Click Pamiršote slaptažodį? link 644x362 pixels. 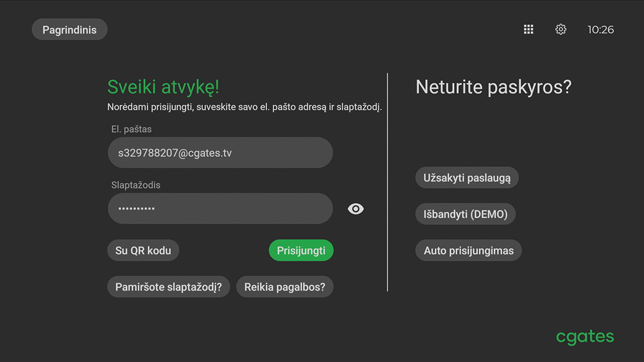point(169,286)
